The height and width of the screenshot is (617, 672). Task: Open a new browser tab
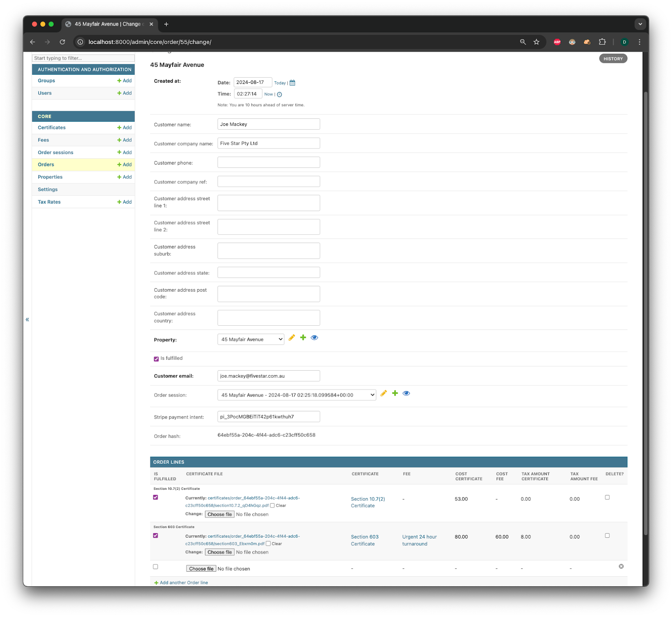pos(166,24)
